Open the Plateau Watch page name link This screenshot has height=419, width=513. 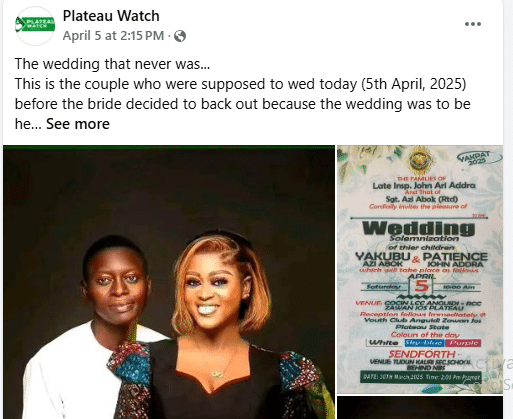click(x=111, y=16)
